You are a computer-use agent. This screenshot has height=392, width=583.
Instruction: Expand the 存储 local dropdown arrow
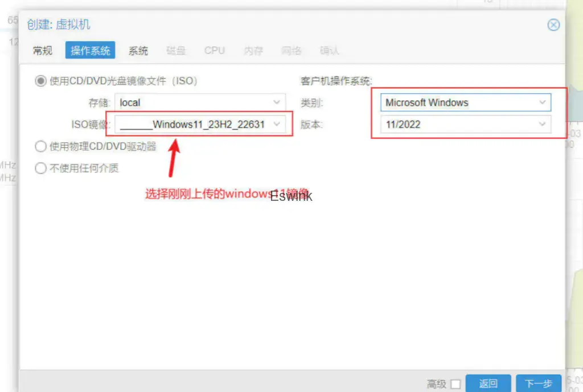(x=277, y=103)
